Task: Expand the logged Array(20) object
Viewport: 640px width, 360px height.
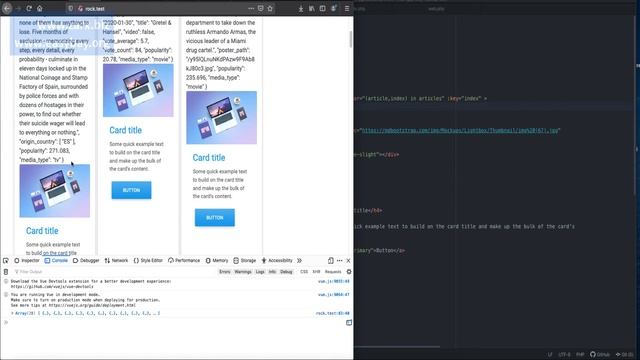Action: click(12, 313)
